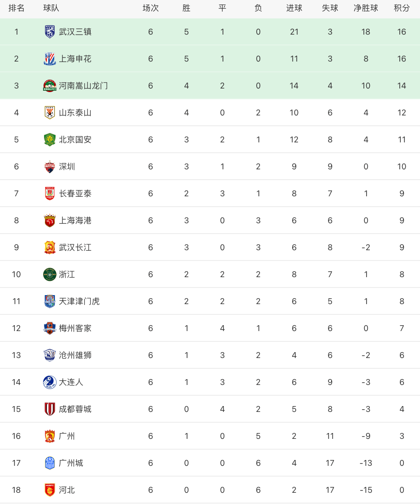The width and height of the screenshot is (420, 504).
Task: Click the 北京国安 green badge icon
Action: (x=50, y=140)
